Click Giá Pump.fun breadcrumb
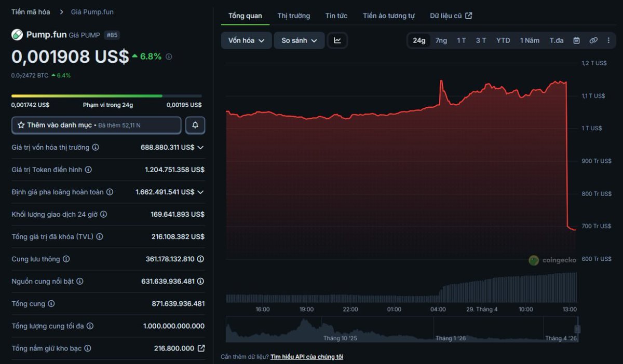 [92, 11]
